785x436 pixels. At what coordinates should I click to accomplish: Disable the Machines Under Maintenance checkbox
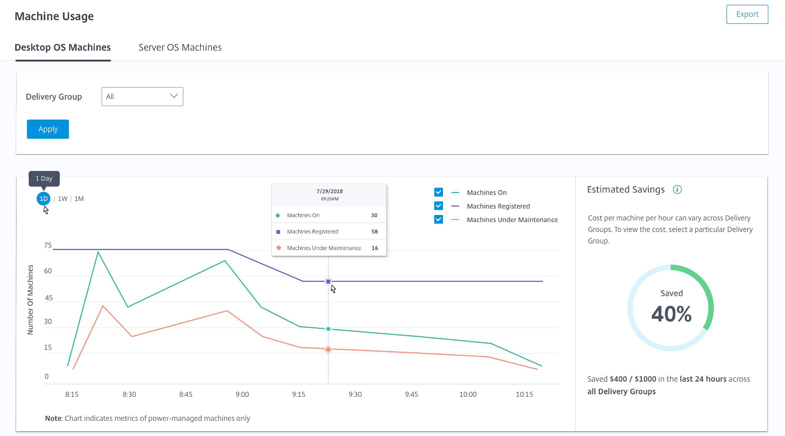[438, 219]
